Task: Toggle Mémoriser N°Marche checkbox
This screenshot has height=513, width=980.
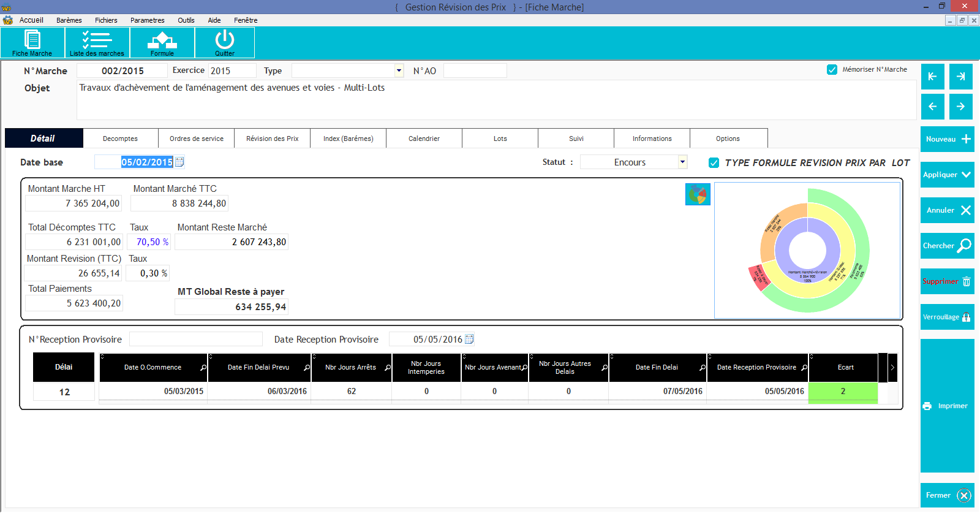Action: click(x=832, y=70)
